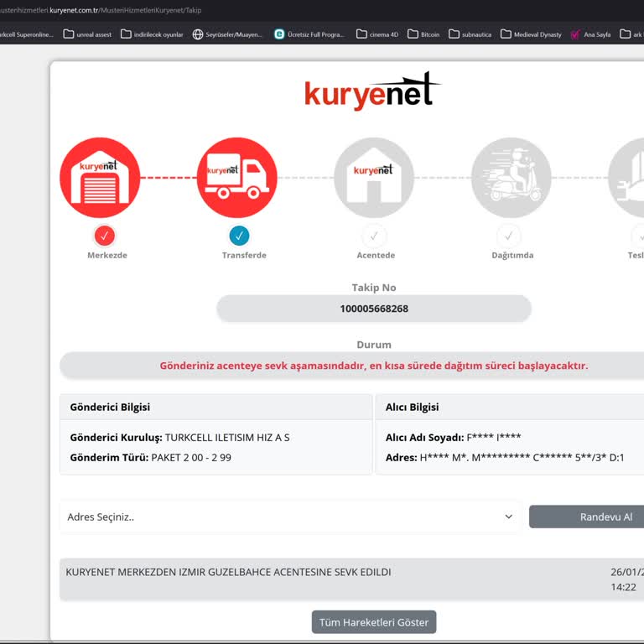This screenshot has width=644, height=644.
Task: Click the Transferde truck status icon
Action: point(237,178)
